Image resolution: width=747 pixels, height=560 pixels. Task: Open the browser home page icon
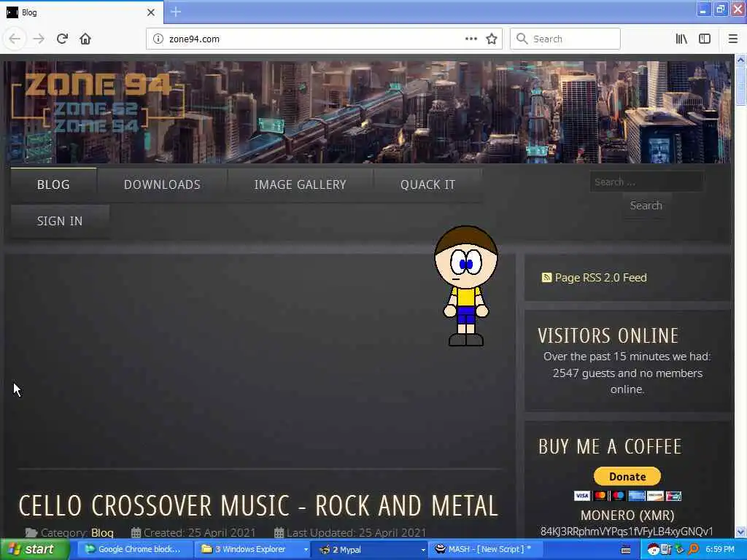(x=85, y=39)
